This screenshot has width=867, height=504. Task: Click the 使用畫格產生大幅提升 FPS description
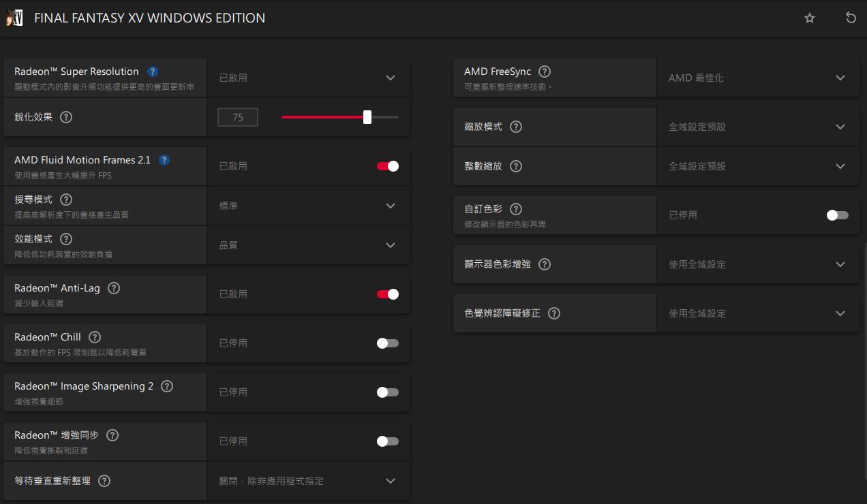(63, 176)
